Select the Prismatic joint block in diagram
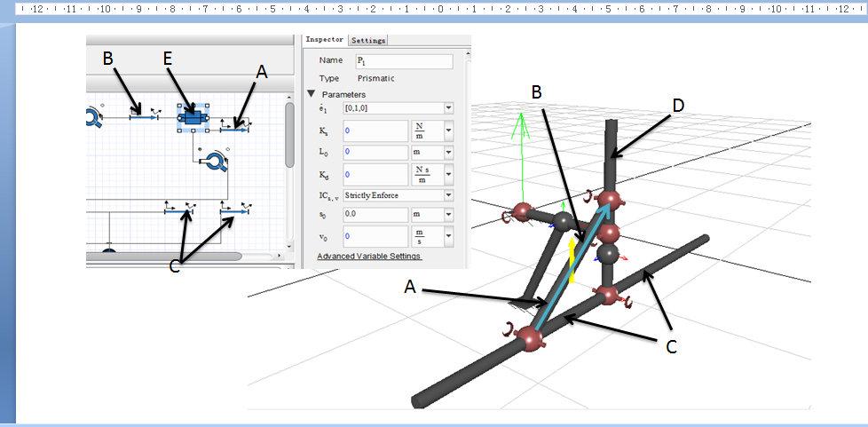This screenshot has width=868, height=427. [193, 118]
